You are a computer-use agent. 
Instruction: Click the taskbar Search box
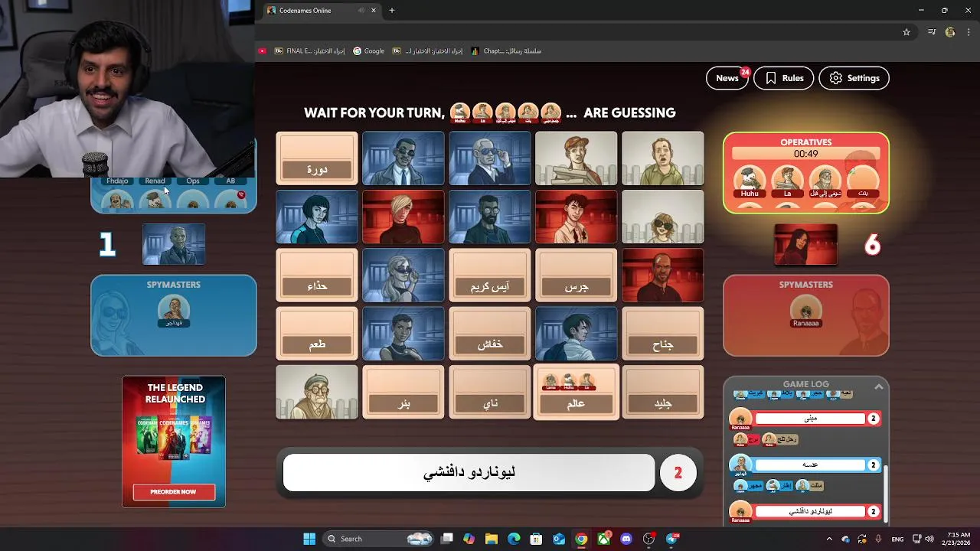click(x=378, y=539)
